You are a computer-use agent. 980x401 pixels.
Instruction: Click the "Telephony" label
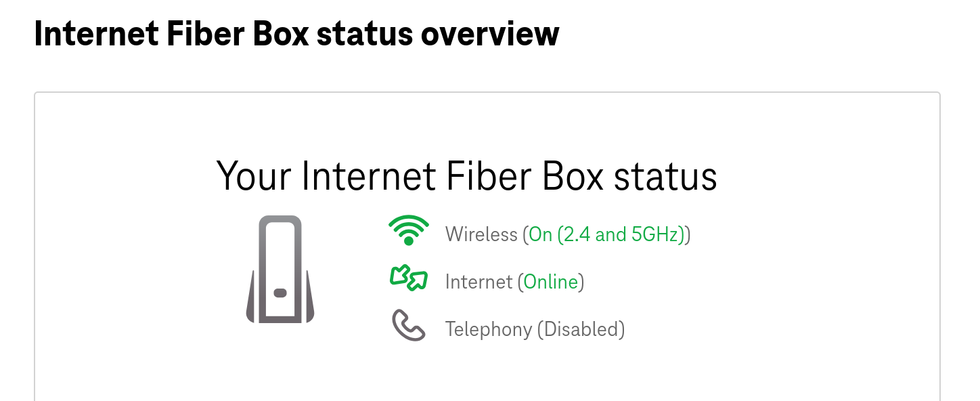coord(488,329)
